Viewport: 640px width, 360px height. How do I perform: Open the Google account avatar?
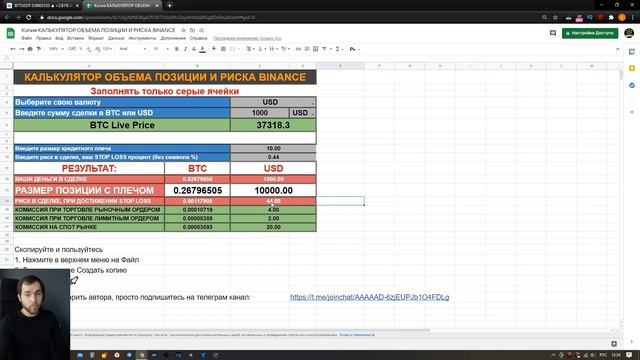click(x=629, y=33)
